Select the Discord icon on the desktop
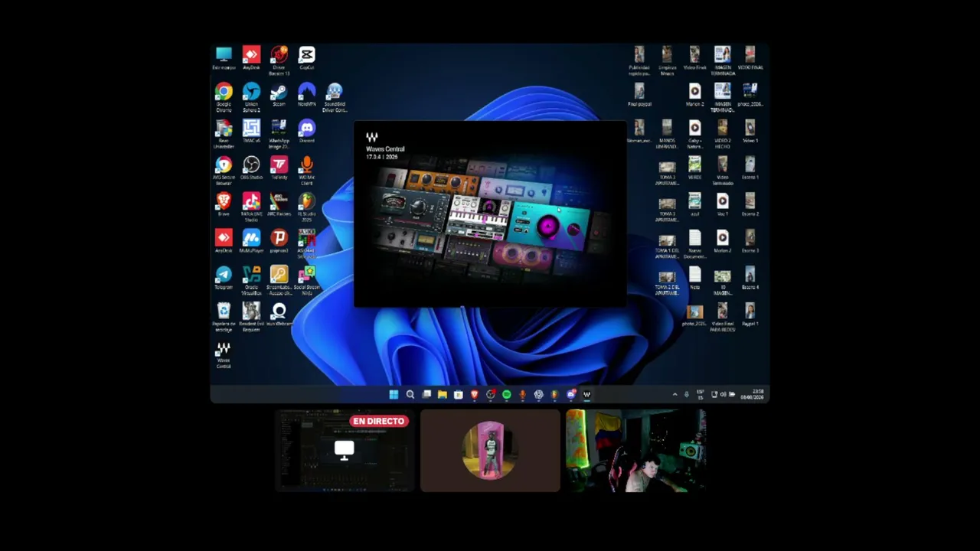 point(306,132)
